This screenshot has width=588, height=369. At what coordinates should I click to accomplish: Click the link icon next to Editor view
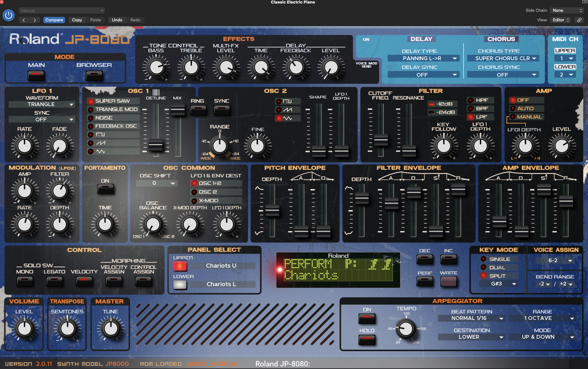coord(579,20)
